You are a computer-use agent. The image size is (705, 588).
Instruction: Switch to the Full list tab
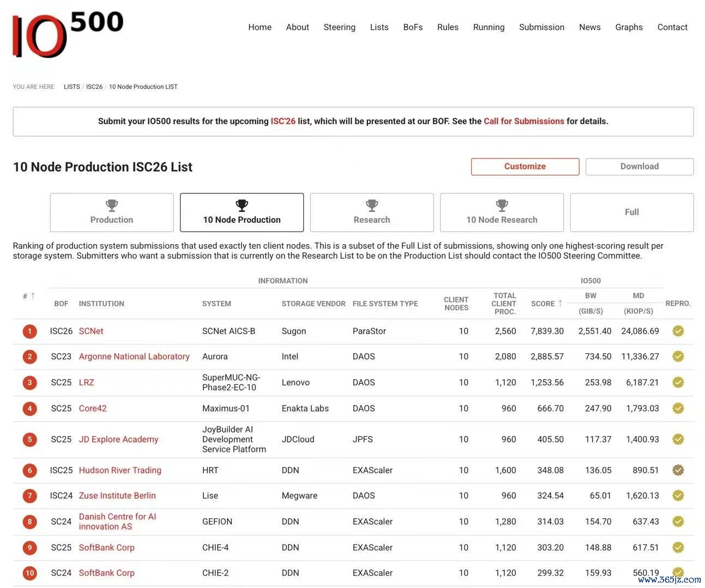[x=632, y=213]
